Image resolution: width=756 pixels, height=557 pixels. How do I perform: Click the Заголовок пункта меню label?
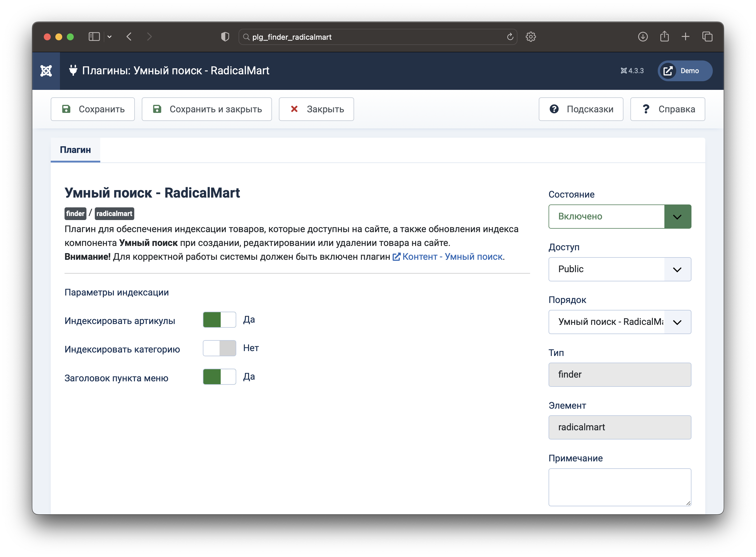(x=116, y=378)
